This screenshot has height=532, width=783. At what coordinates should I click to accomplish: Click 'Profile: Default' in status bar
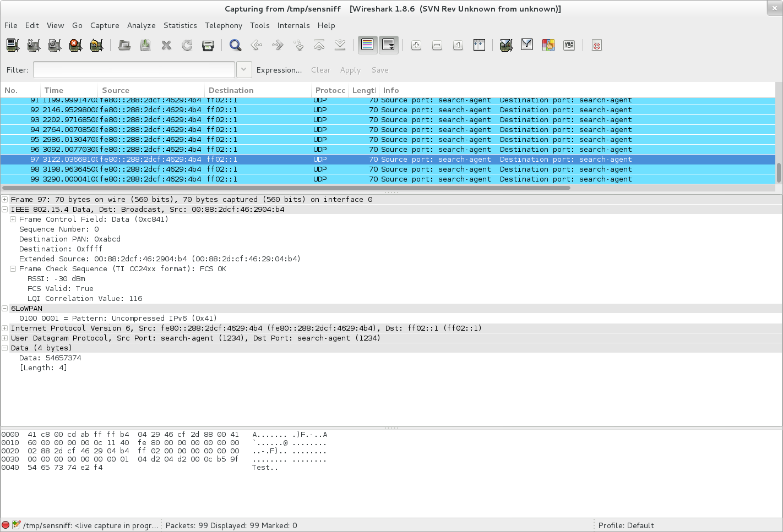(x=626, y=525)
